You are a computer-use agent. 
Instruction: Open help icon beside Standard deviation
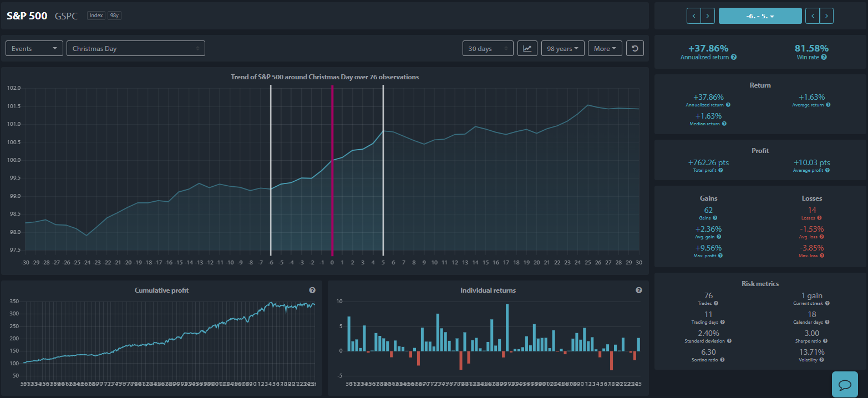[729, 341]
